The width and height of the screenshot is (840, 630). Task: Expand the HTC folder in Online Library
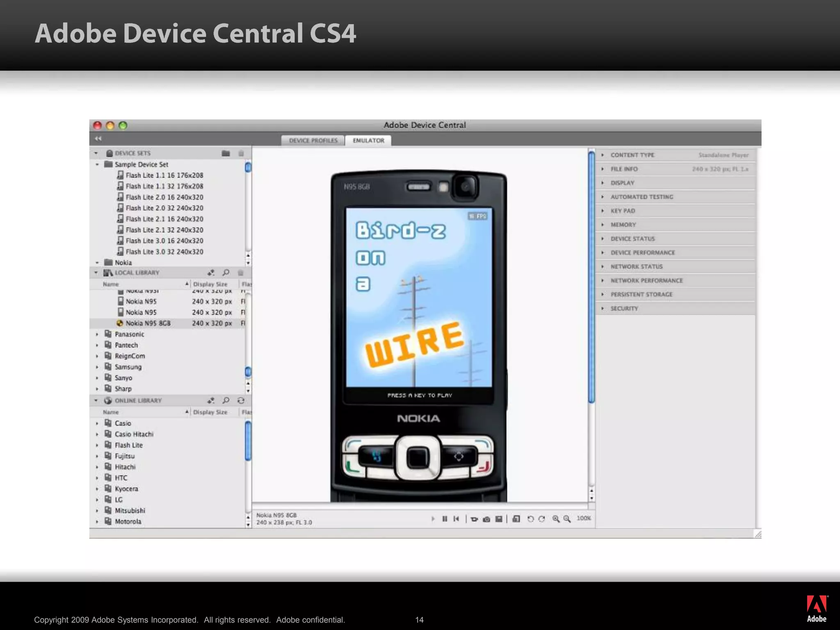tap(97, 478)
